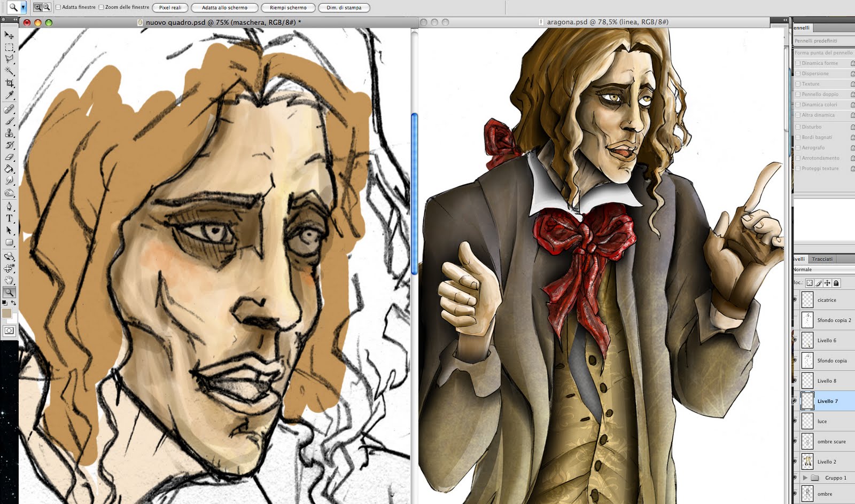Select the Hand tool
855x504 pixels.
pyautogui.click(x=9, y=280)
